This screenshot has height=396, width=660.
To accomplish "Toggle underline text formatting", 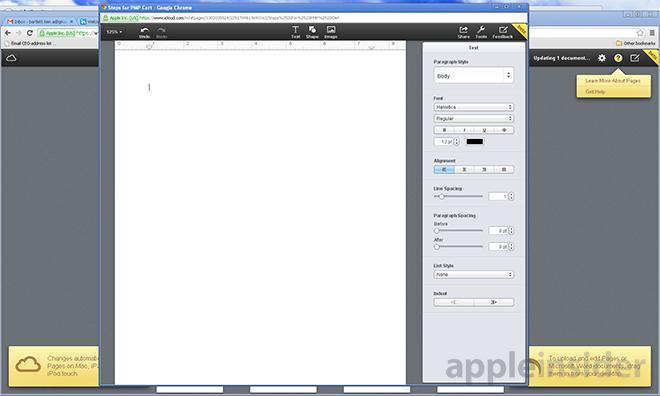I will [484, 130].
